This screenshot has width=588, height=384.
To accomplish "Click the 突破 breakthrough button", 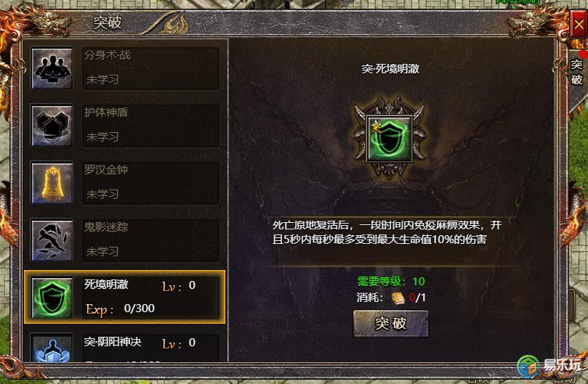I will pos(391,324).
